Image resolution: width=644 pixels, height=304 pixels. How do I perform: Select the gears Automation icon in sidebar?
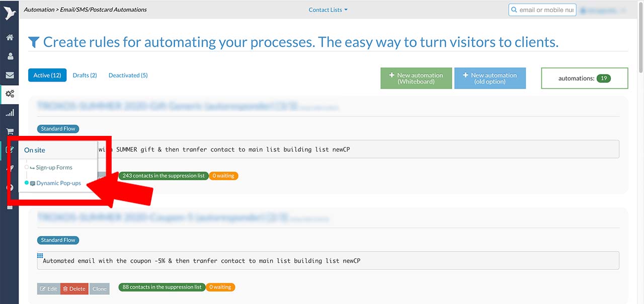coord(10,94)
